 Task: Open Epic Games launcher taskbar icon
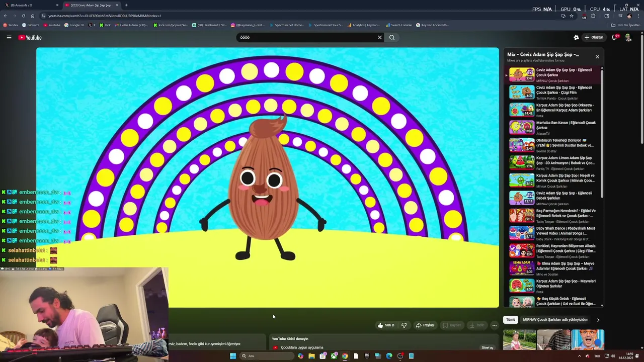coord(367,356)
